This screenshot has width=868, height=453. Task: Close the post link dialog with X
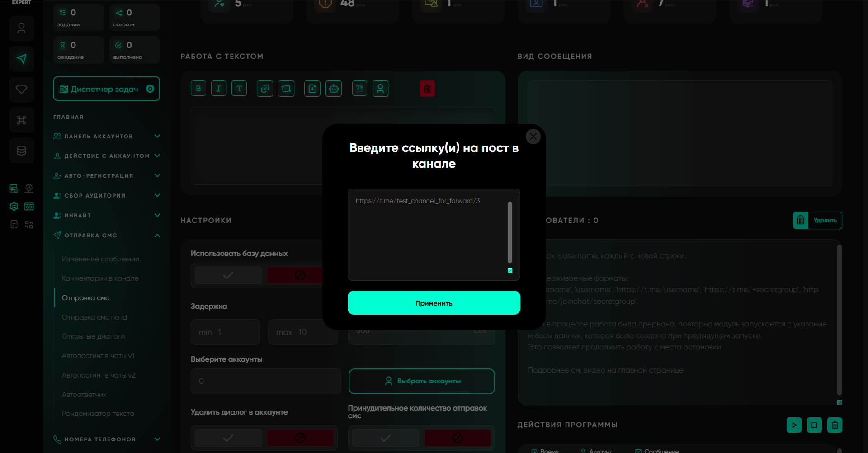(533, 136)
